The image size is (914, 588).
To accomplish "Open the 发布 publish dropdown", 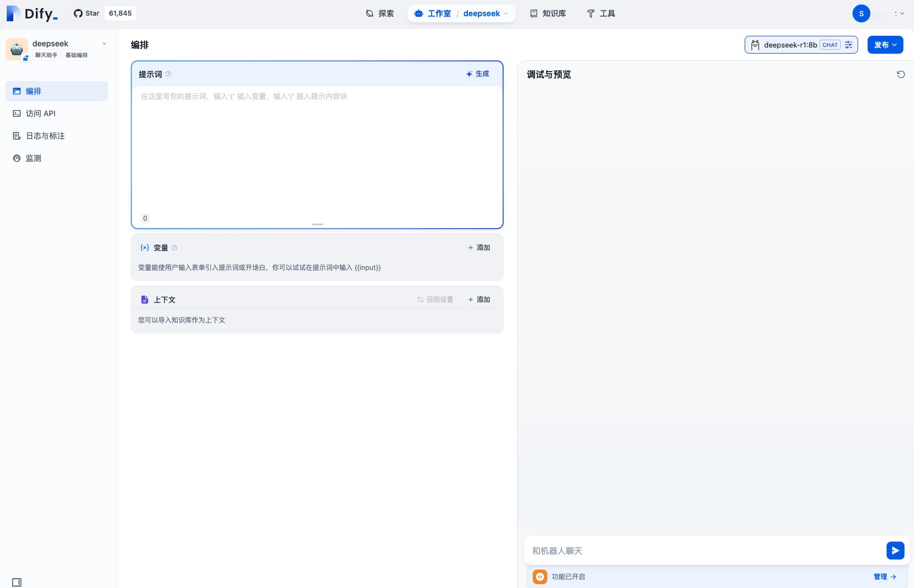I will click(885, 45).
